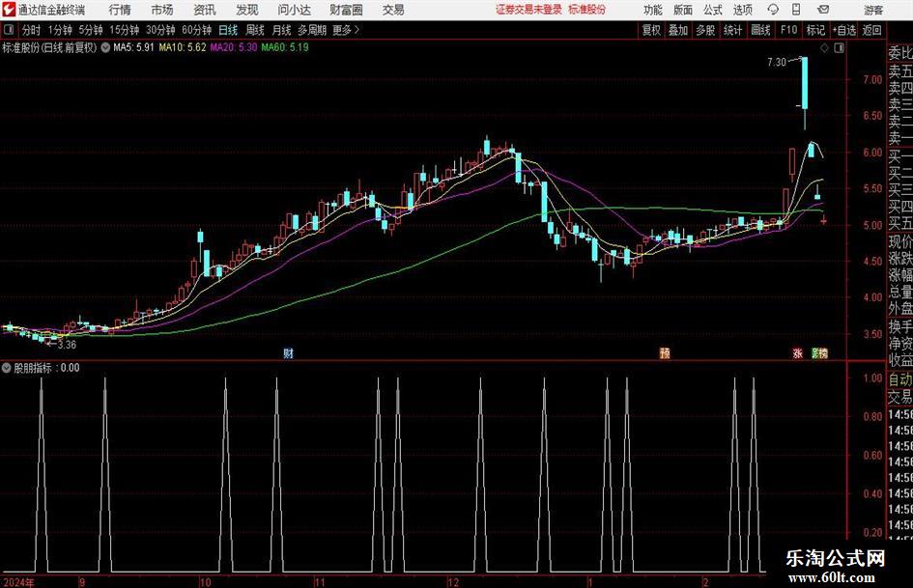Click the 叠加 overlay toolbar button
Image resolution: width=913 pixels, height=588 pixels.
click(x=678, y=30)
